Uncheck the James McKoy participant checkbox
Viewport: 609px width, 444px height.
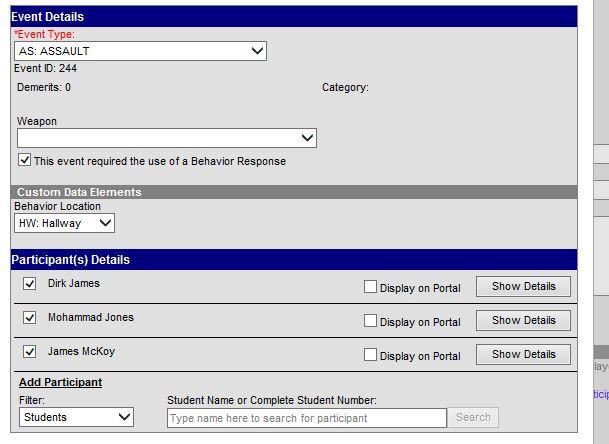[x=30, y=352]
